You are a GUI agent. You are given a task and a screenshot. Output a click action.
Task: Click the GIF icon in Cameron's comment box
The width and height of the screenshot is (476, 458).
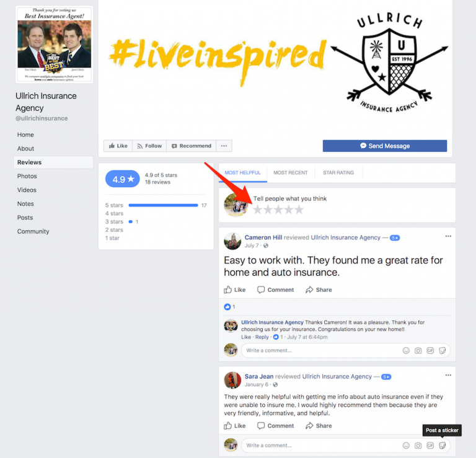click(430, 351)
